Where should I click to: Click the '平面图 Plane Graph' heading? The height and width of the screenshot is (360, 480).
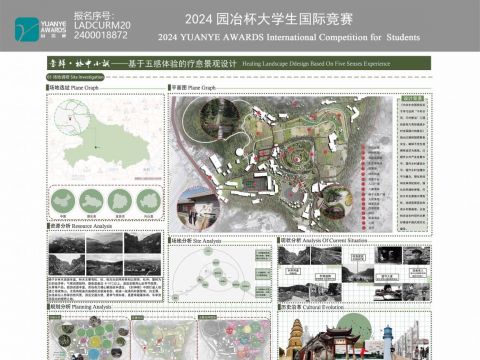click(x=193, y=88)
